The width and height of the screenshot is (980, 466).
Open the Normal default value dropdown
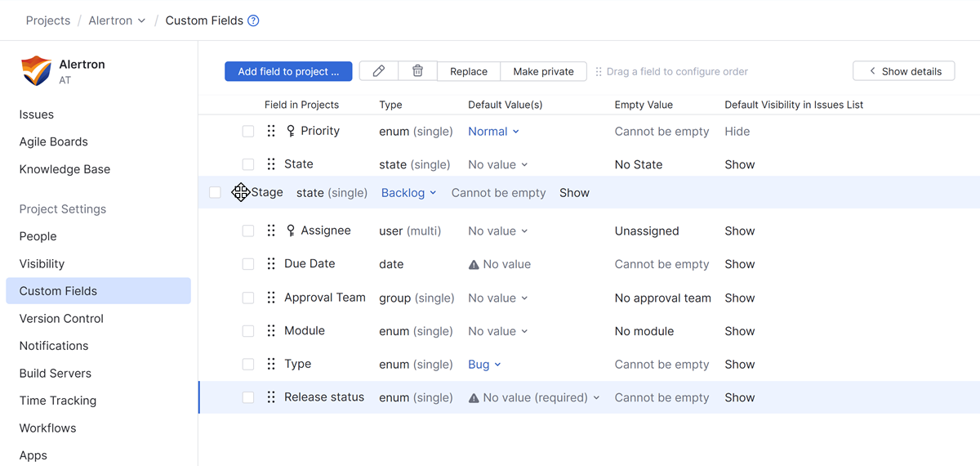click(x=493, y=131)
